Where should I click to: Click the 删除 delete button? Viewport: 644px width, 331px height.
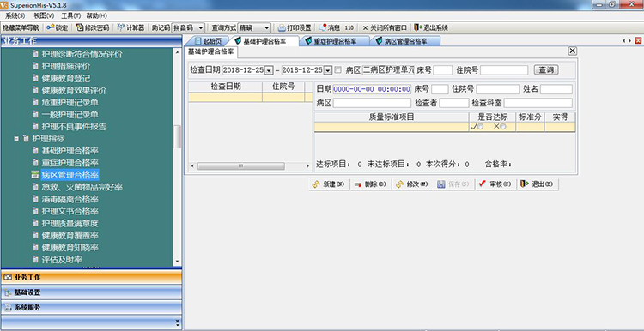[x=371, y=184]
